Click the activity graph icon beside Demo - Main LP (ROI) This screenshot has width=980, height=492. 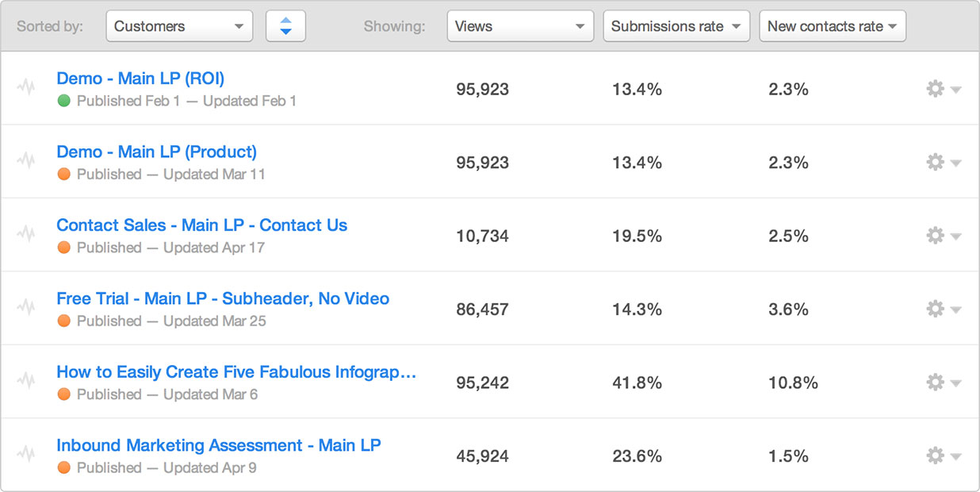27,88
